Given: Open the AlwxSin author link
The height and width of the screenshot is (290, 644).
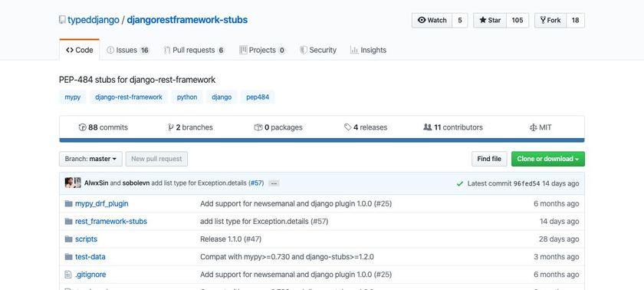Looking at the screenshot, I should [96, 183].
